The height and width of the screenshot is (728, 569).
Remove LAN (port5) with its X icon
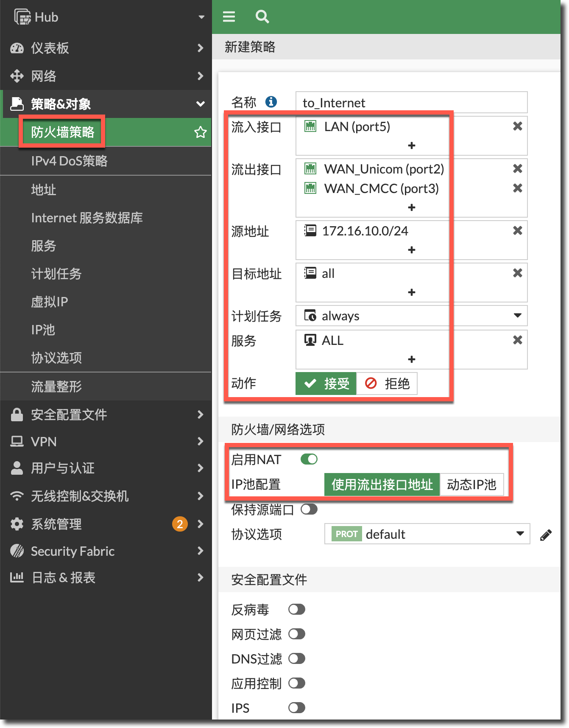click(517, 126)
